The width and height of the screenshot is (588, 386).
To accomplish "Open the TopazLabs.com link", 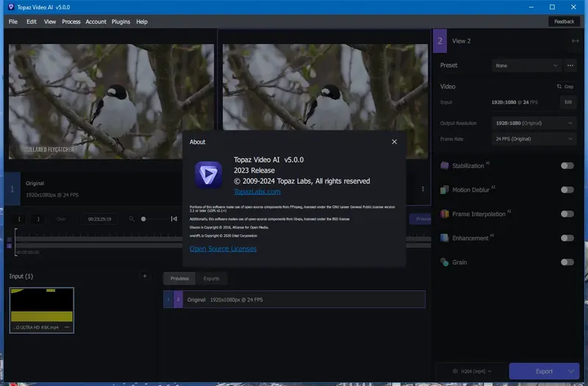I will coord(257,192).
